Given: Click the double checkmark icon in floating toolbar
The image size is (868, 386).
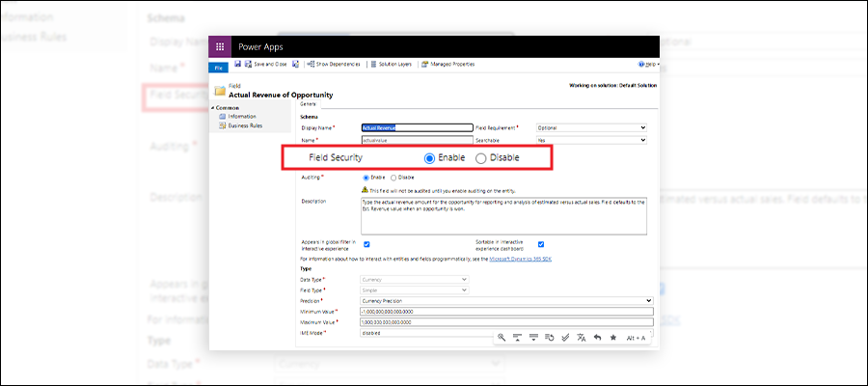Looking at the screenshot, I should click(x=566, y=337).
